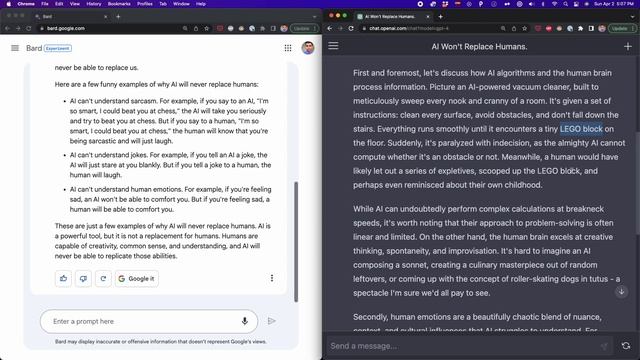This screenshot has height=360, width=640.
Task: Open Chrome Profiles menu
Action: (144, 4)
